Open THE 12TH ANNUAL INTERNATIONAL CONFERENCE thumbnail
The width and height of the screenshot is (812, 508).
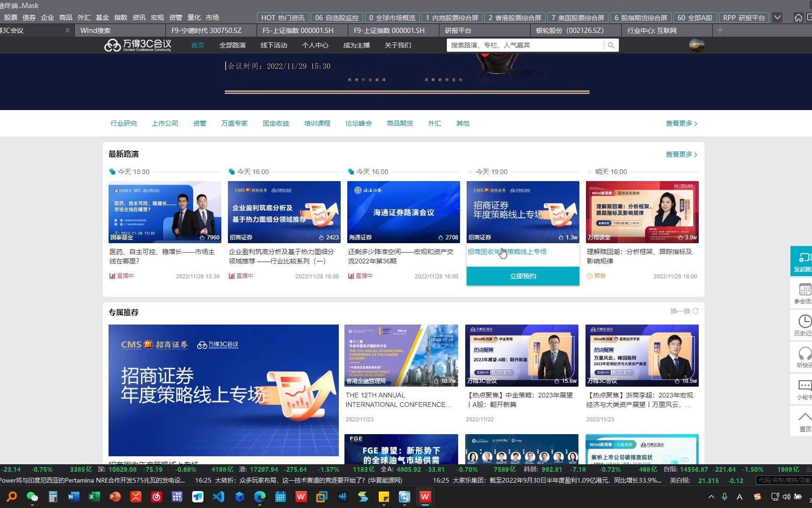(x=401, y=355)
